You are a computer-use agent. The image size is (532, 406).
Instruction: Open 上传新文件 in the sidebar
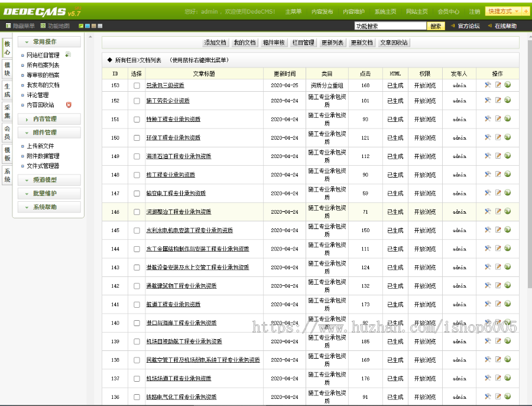40,146
